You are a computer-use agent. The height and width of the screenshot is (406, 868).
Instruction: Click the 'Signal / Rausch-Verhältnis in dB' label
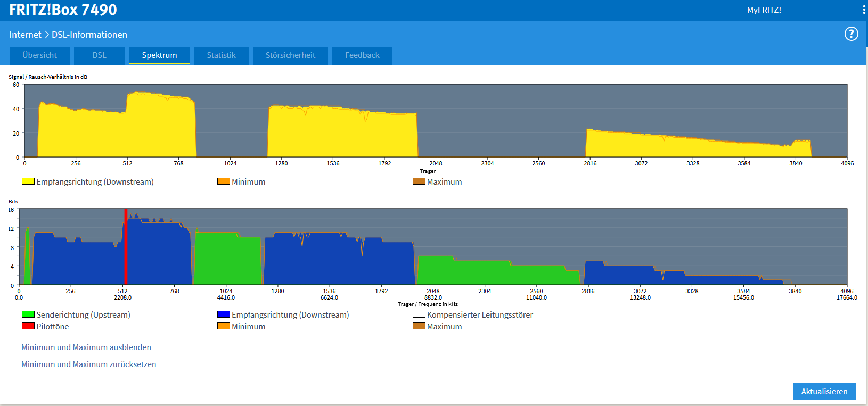tap(48, 77)
